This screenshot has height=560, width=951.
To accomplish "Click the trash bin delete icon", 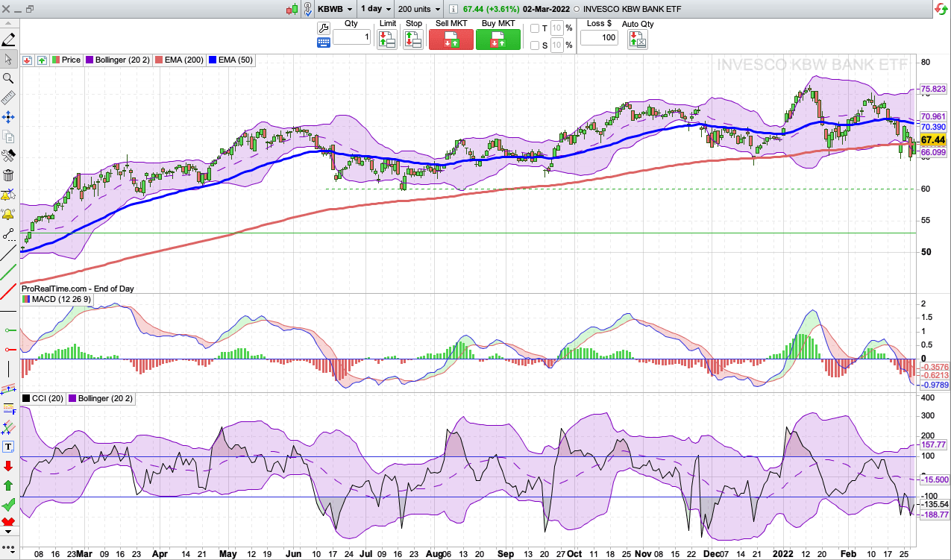I will click(x=8, y=175).
